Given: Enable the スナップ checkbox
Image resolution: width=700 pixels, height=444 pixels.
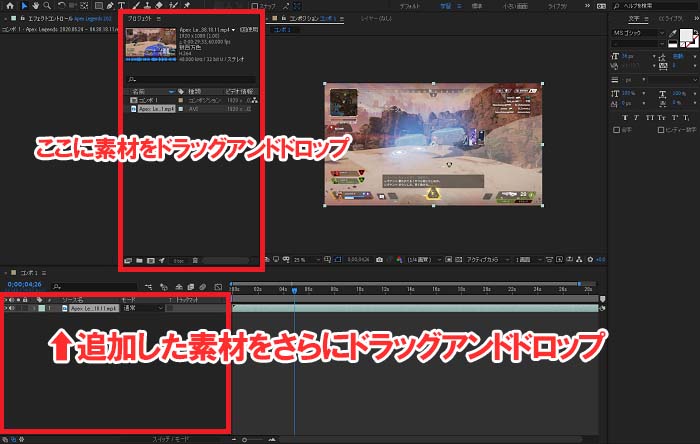Looking at the screenshot, I should [254, 6].
